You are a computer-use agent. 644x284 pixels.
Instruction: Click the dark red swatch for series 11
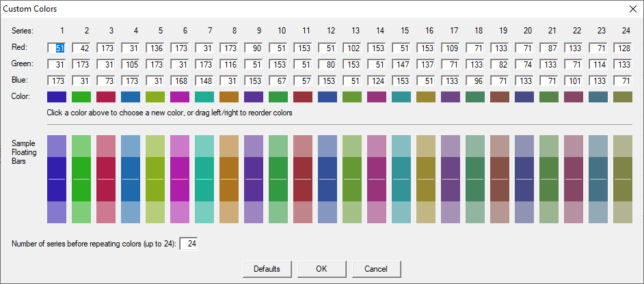coord(303,97)
